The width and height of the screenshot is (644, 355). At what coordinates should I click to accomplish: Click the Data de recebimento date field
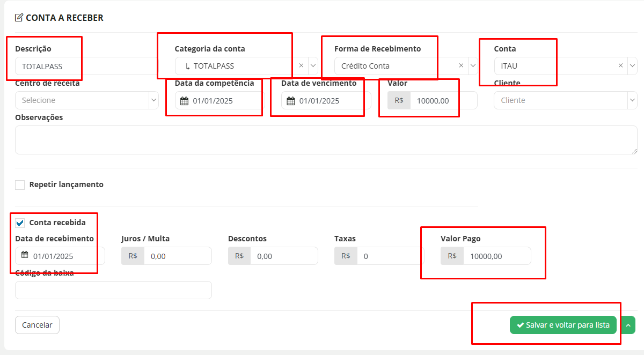60,256
